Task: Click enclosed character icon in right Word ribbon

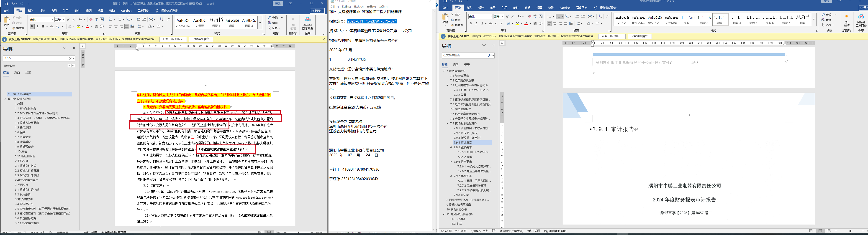Action: click(x=541, y=24)
